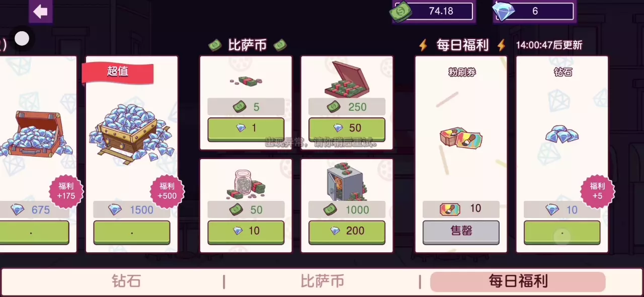
Task: Select the red briefcase of cash image
Action: [347, 80]
